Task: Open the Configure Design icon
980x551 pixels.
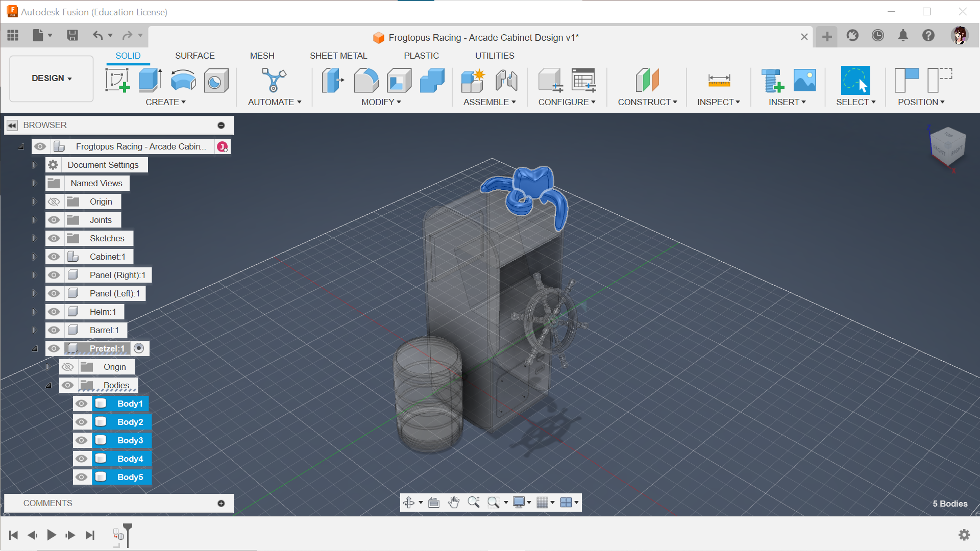Action: pos(550,80)
